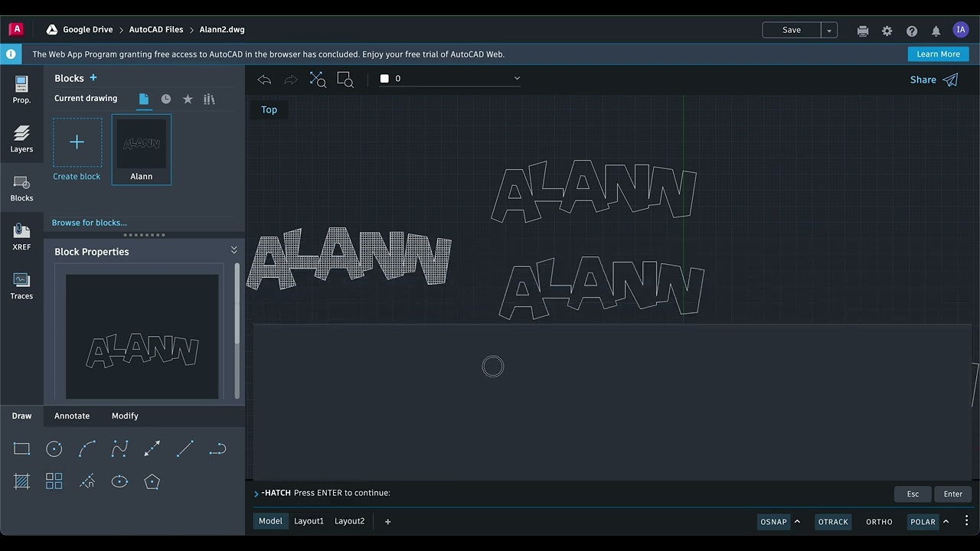Select the Hatch tool
980x551 pixels.
click(x=21, y=481)
